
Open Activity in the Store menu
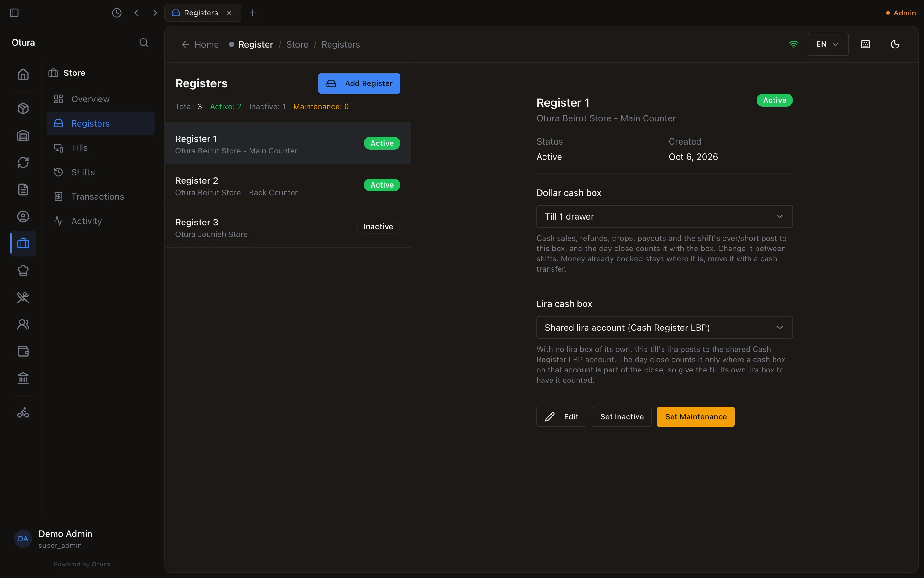point(100,221)
